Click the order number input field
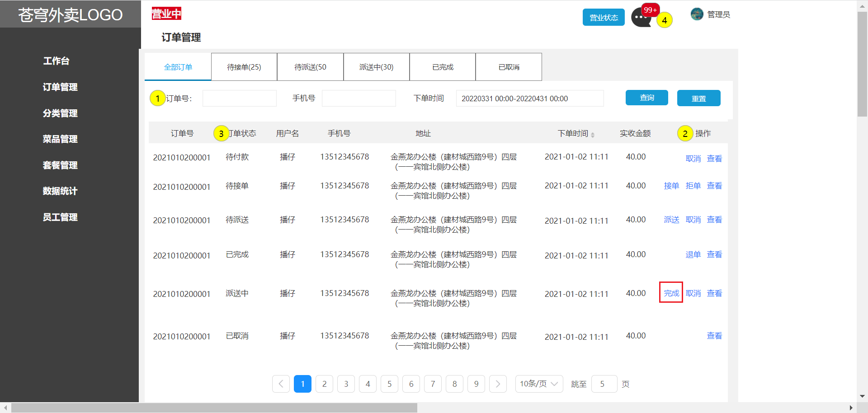The width and height of the screenshot is (868, 413). (x=239, y=99)
